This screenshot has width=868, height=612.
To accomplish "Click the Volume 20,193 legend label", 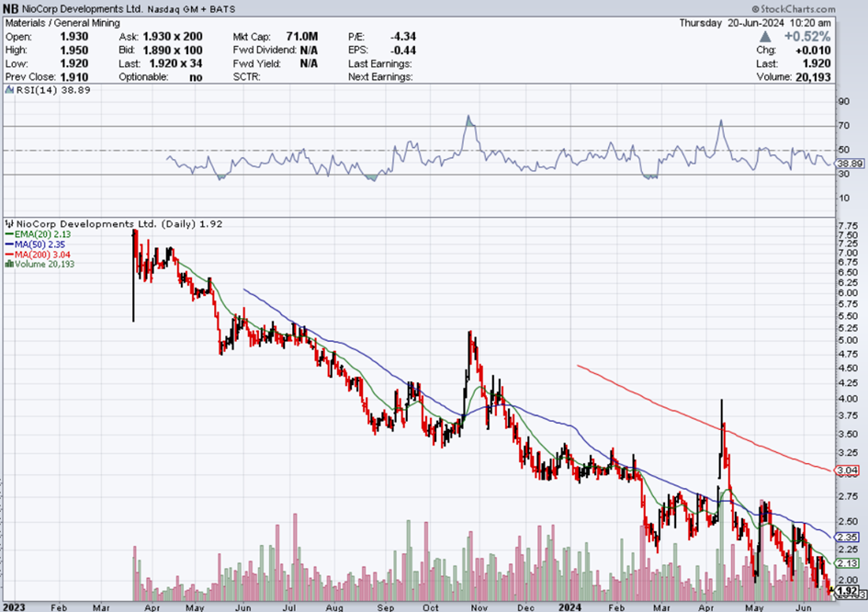I will coord(45,264).
